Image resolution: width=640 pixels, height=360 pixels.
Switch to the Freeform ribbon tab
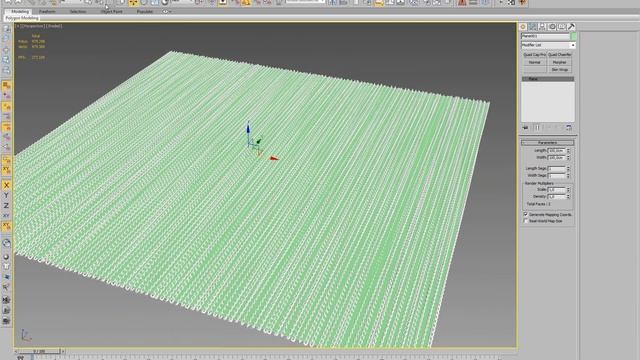click(47, 11)
